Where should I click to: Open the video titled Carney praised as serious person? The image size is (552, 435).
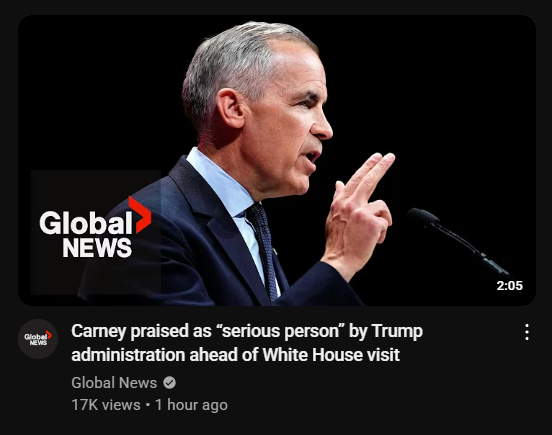click(x=247, y=342)
